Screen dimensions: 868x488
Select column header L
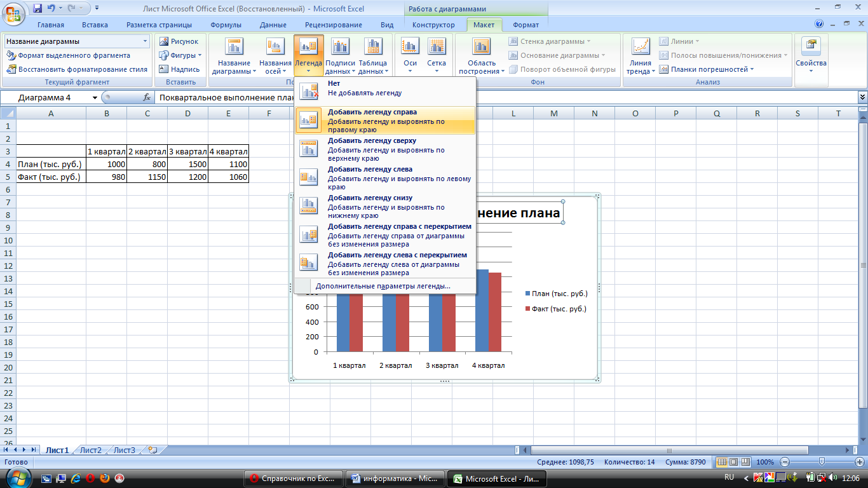click(x=513, y=113)
